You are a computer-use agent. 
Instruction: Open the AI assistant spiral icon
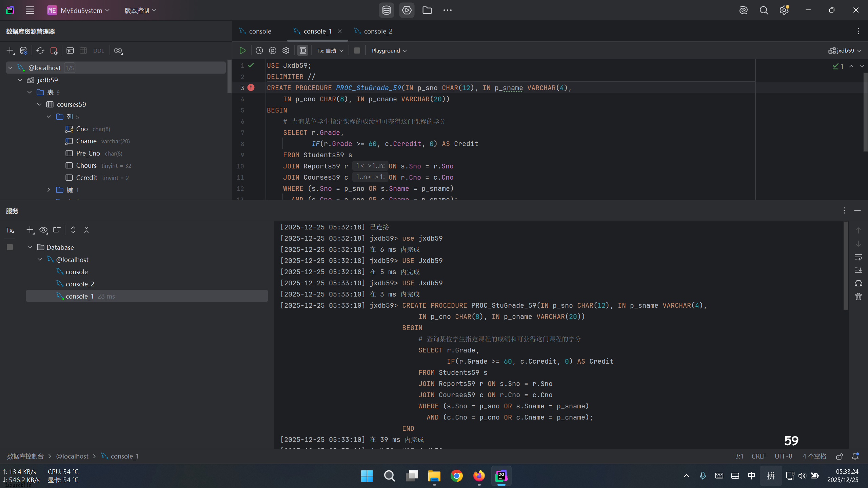coord(743,10)
